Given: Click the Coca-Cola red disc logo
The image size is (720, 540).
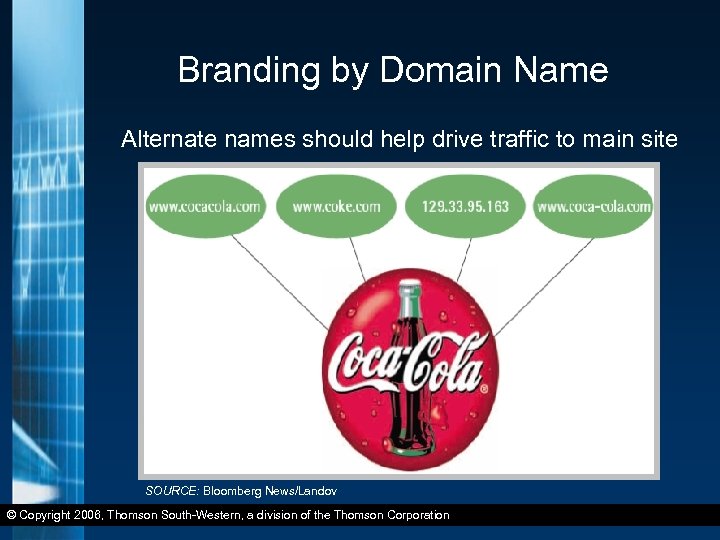Looking at the screenshot, I should (x=410, y=369).
